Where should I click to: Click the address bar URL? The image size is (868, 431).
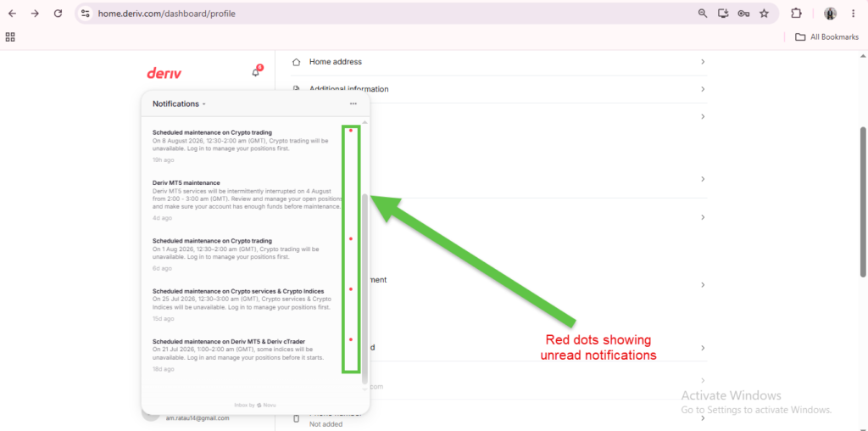167,14
